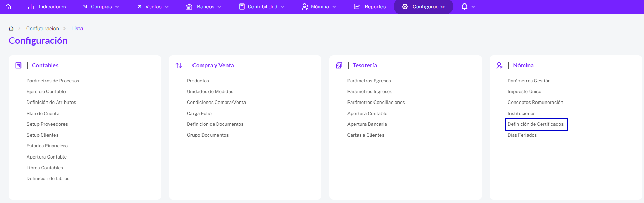Open the notifications bell icon
The width and height of the screenshot is (644, 203).
point(464,7)
